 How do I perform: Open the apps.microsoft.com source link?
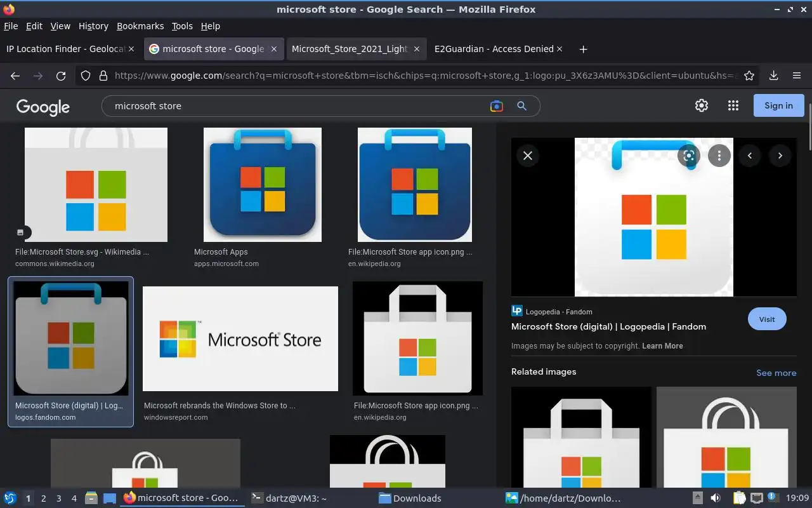[226, 264]
